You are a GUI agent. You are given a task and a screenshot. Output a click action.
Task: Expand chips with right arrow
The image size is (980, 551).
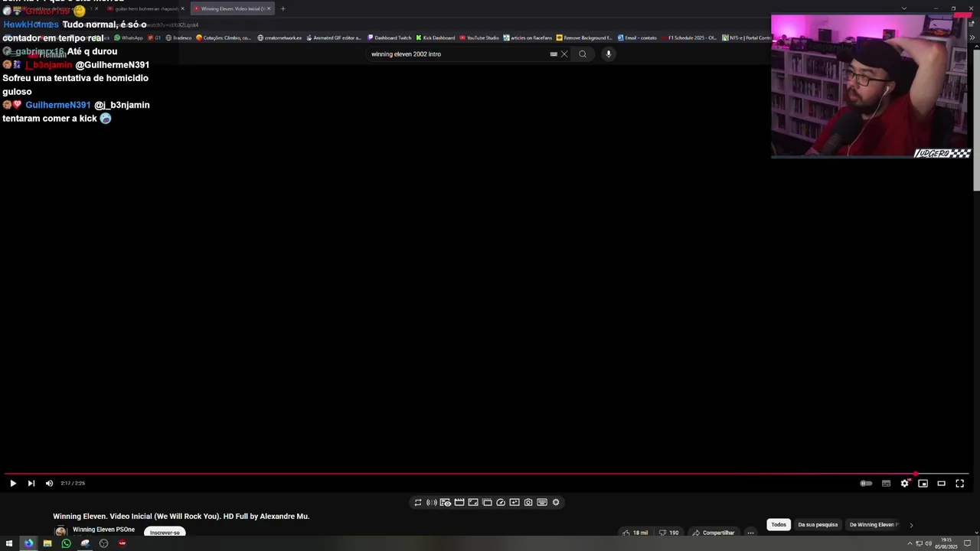pyautogui.click(x=911, y=525)
